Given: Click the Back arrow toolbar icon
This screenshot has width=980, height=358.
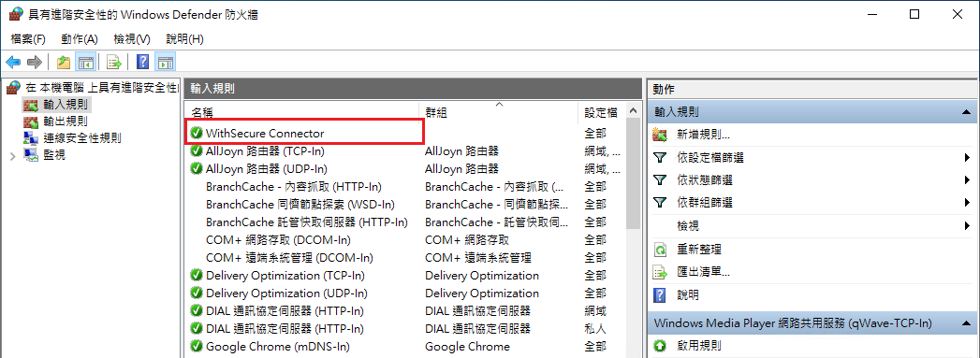Looking at the screenshot, I should [x=13, y=62].
